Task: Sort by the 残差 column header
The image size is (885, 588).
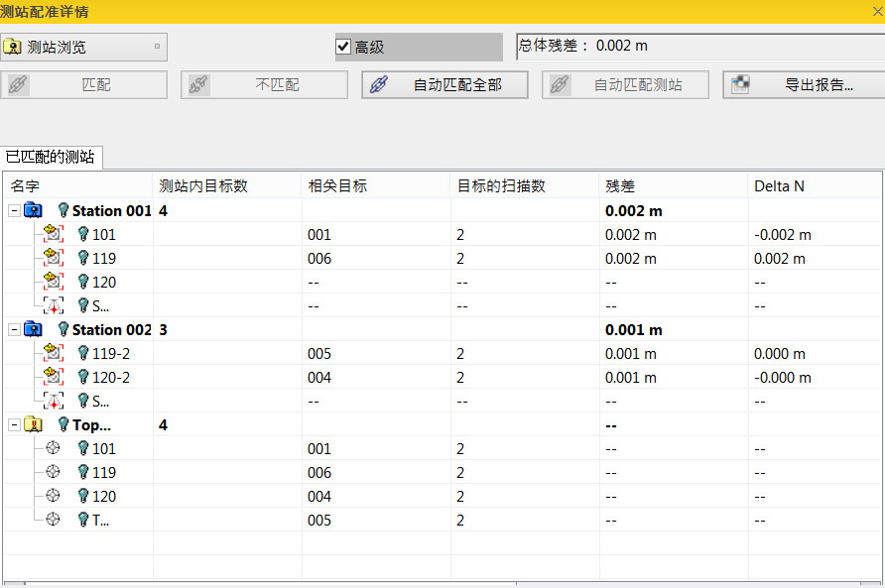Action: (620, 185)
